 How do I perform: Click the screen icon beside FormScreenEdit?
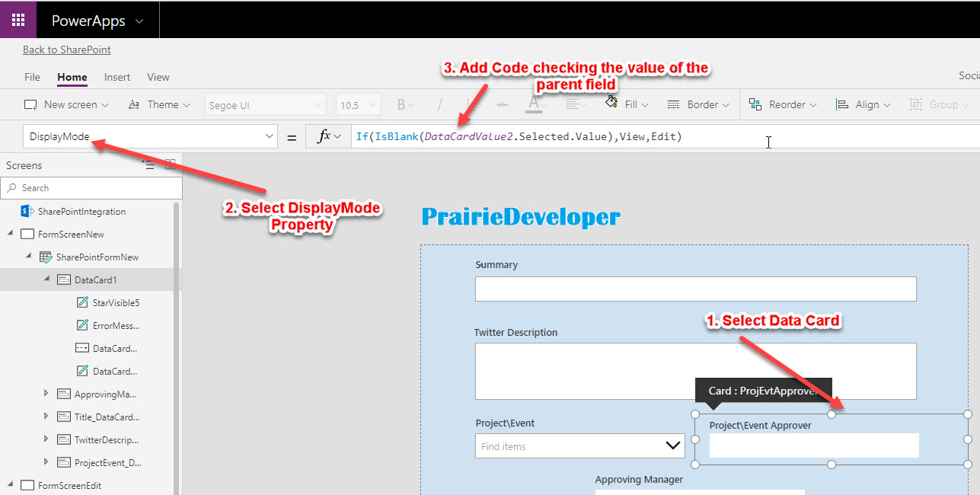(27, 485)
